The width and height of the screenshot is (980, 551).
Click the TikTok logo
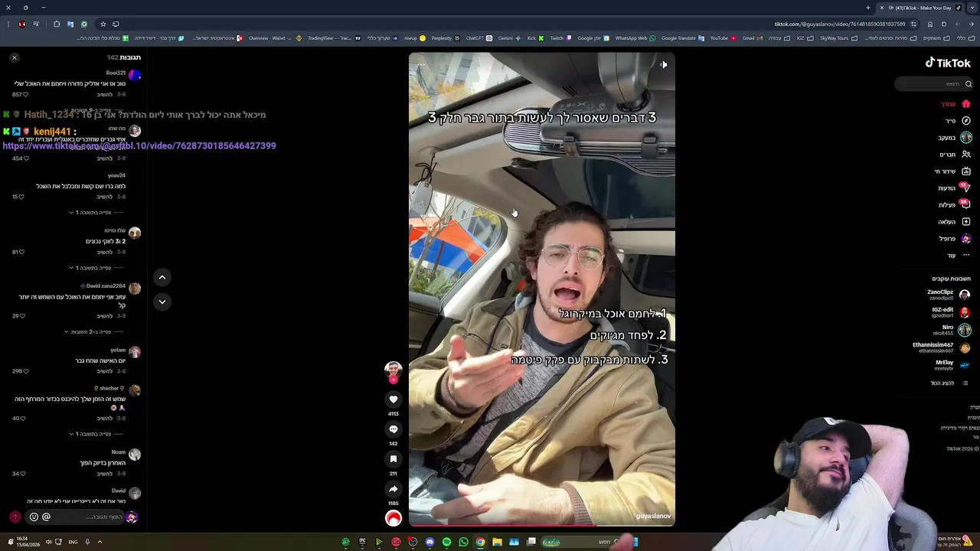pyautogui.click(x=948, y=63)
